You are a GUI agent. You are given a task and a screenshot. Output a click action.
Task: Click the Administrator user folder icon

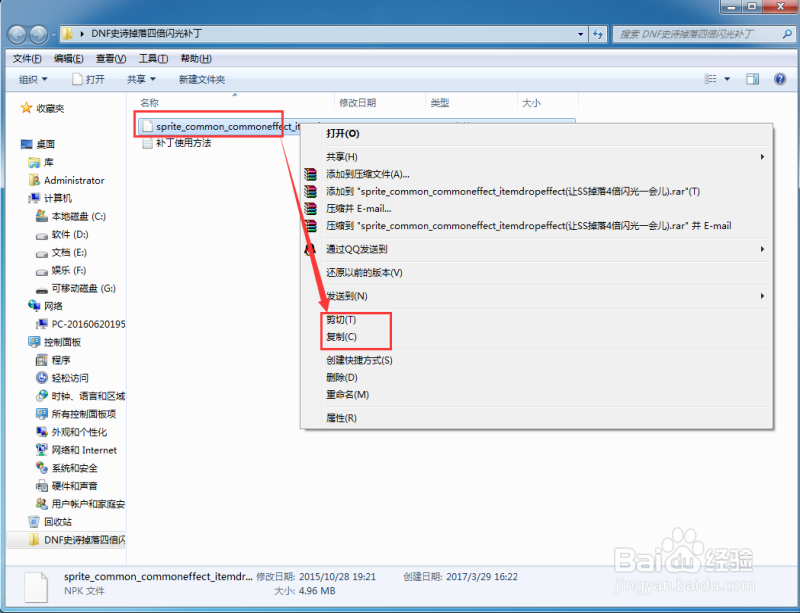tap(34, 180)
